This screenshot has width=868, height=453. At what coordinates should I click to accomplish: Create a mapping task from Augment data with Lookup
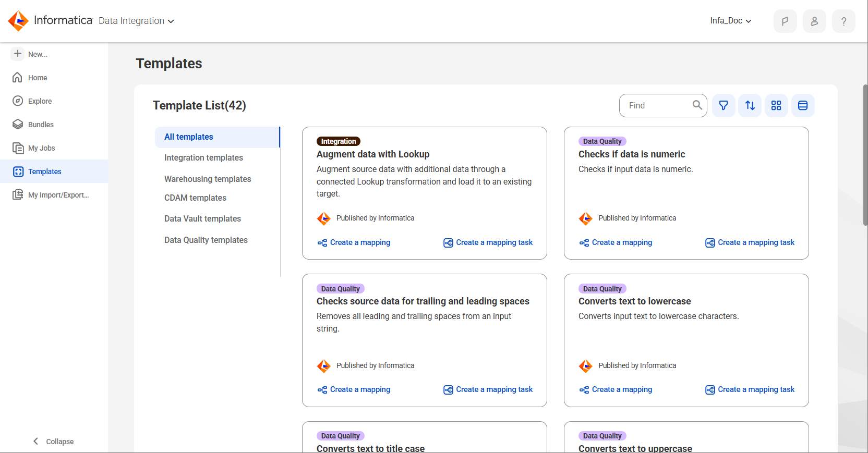coord(488,242)
